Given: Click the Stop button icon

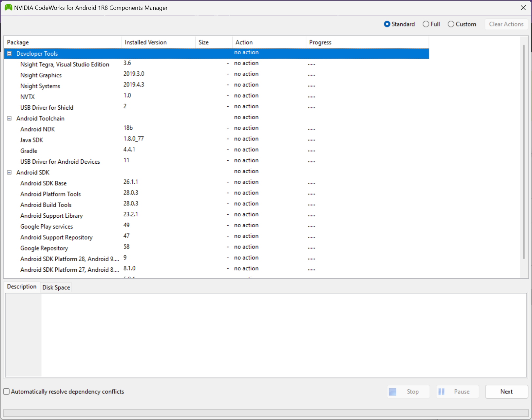Looking at the screenshot, I should coord(392,392).
